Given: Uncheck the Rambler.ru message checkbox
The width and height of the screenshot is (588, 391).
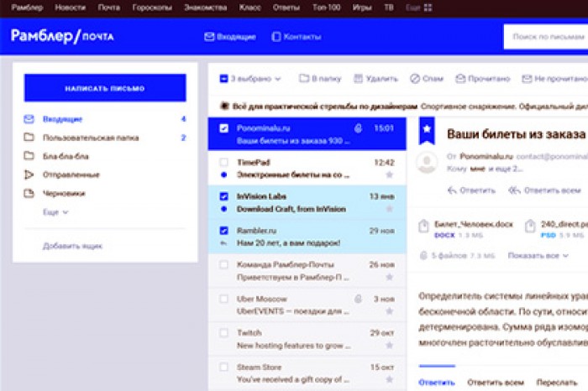Looking at the screenshot, I should (223, 231).
